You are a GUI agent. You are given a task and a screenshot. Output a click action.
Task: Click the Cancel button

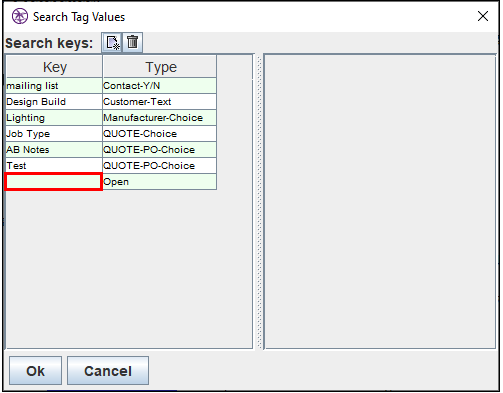(108, 371)
